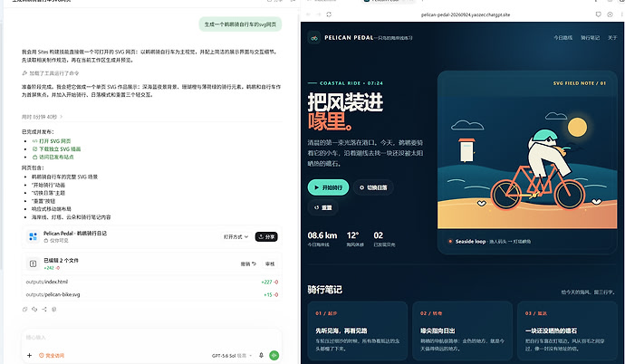Image resolution: width=625 pixels, height=364 pixels.
Task: Click the edited files icon beside 已编辑 2 个文件
Action: (x=34, y=263)
